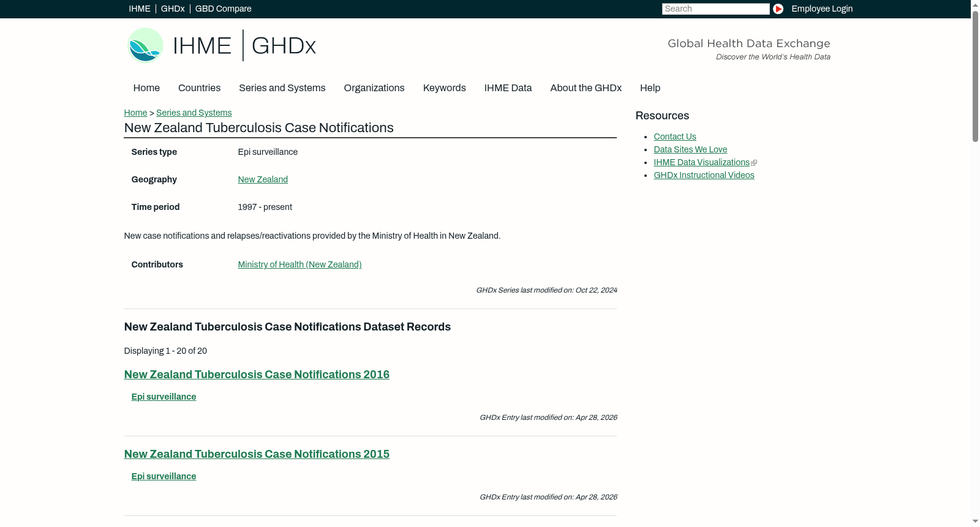The height and width of the screenshot is (527, 980).
Task: Click the Global Health Data Exchange tagline
Action: tap(748, 43)
